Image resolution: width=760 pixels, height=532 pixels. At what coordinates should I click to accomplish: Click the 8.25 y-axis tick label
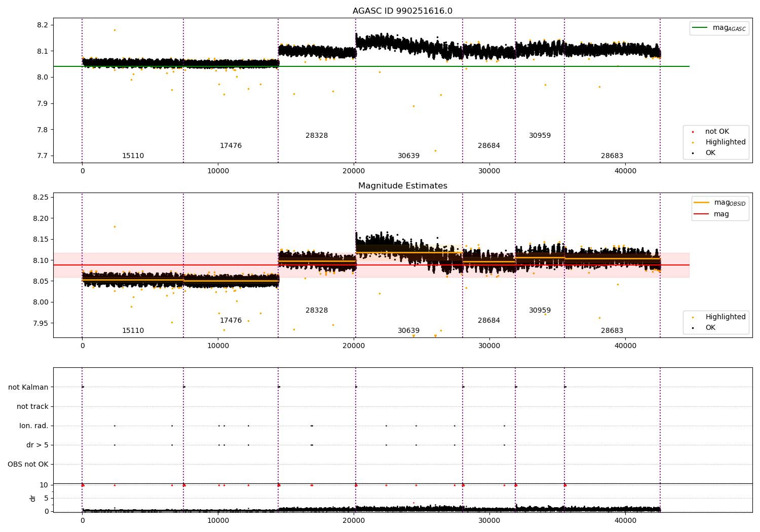pos(41,198)
